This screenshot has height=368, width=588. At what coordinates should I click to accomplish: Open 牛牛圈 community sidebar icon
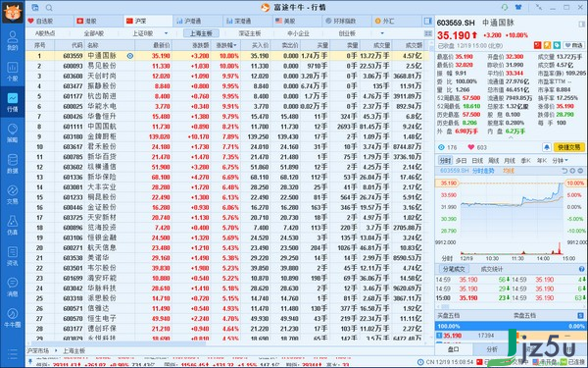[13, 318]
